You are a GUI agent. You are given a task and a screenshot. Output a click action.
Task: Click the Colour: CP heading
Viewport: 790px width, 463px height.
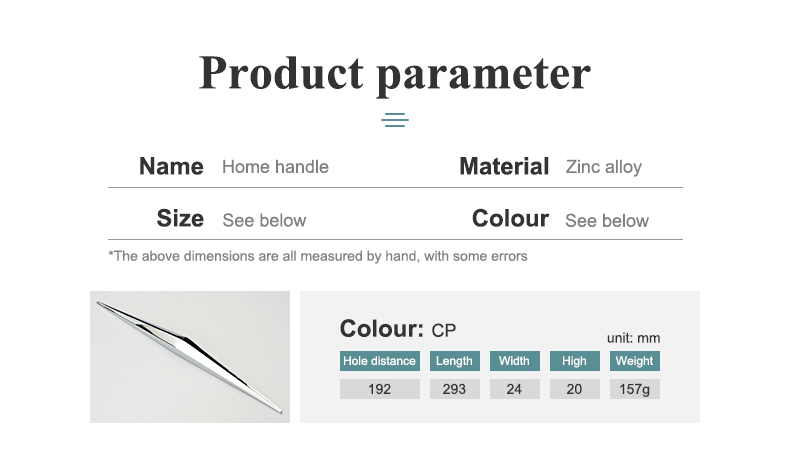pos(398,329)
